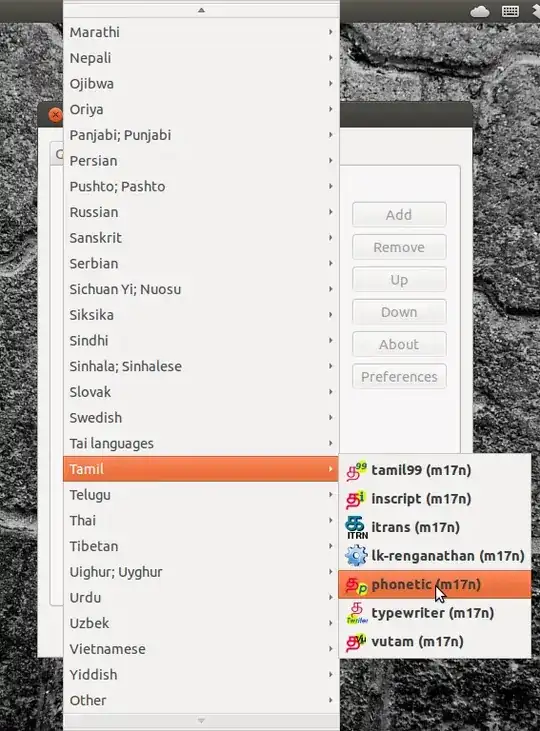540x731 pixels.
Task: Click the menu scroll-down arrow at bottom
Action: point(201,721)
